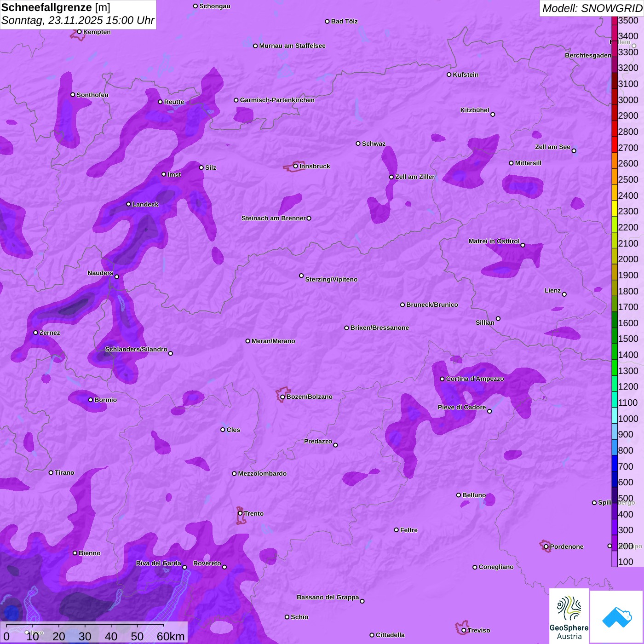Image resolution: width=644 pixels, height=644 pixels.
Task: Click the 2300 m yellow legend swatch
Action: [615, 208]
